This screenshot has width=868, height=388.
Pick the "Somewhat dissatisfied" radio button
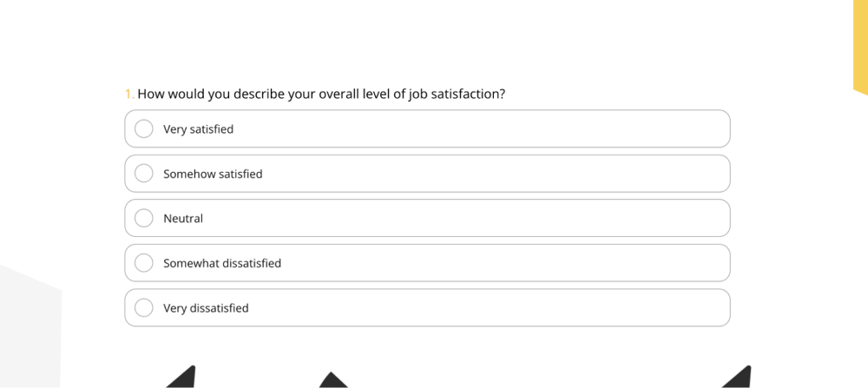[144, 263]
